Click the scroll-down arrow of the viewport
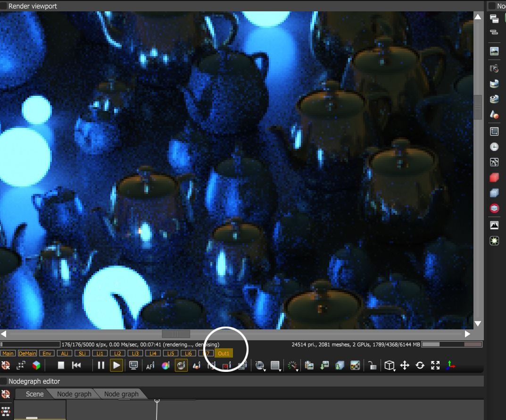 click(478, 323)
